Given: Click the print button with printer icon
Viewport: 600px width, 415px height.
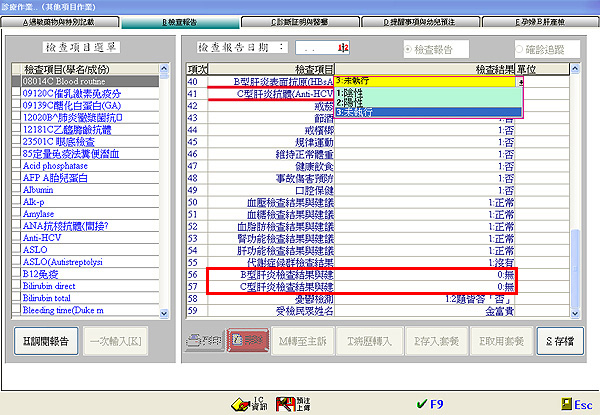Looking at the screenshot, I should (x=205, y=339).
